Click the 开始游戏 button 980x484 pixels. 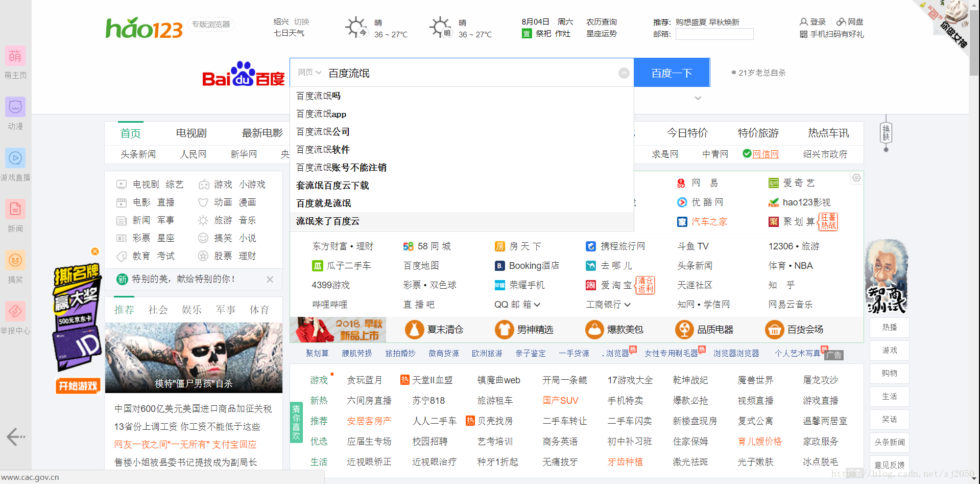coord(78,386)
